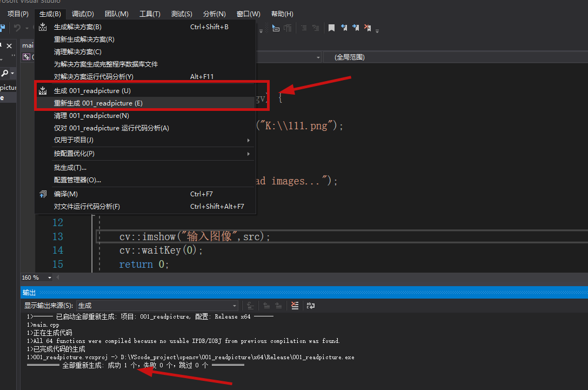Go to previous message icon in output
588x390 pixels.
click(266, 306)
